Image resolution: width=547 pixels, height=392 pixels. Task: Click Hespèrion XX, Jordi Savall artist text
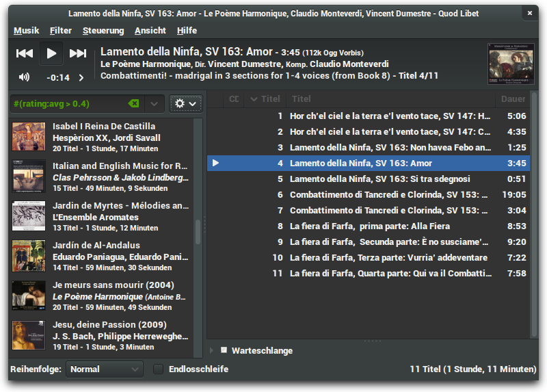coord(107,138)
